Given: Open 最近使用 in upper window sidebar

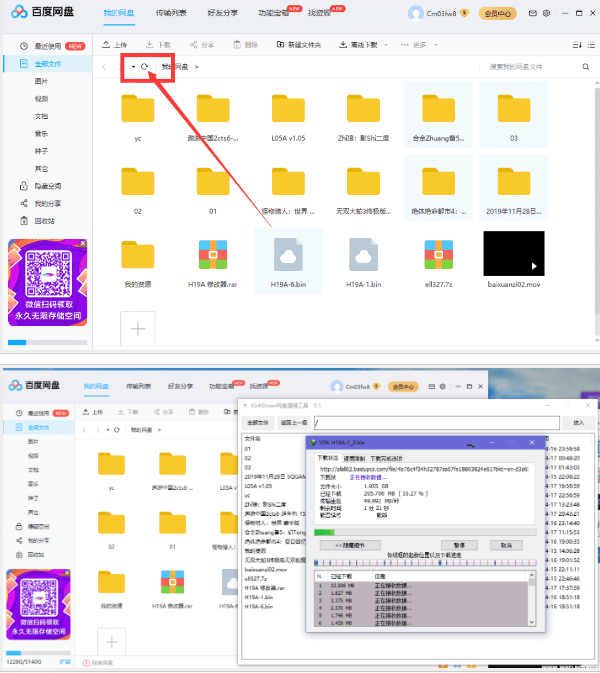Looking at the screenshot, I should point(48,46).
